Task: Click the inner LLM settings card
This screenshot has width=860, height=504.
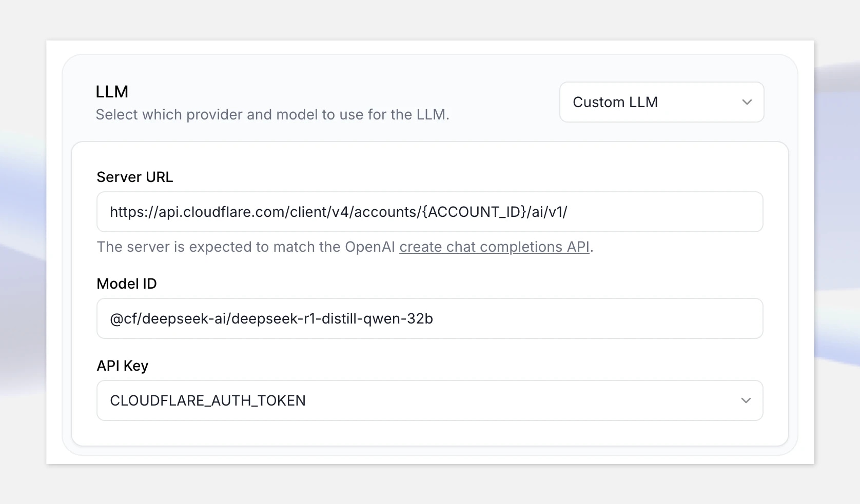Action: coord(429,433)
